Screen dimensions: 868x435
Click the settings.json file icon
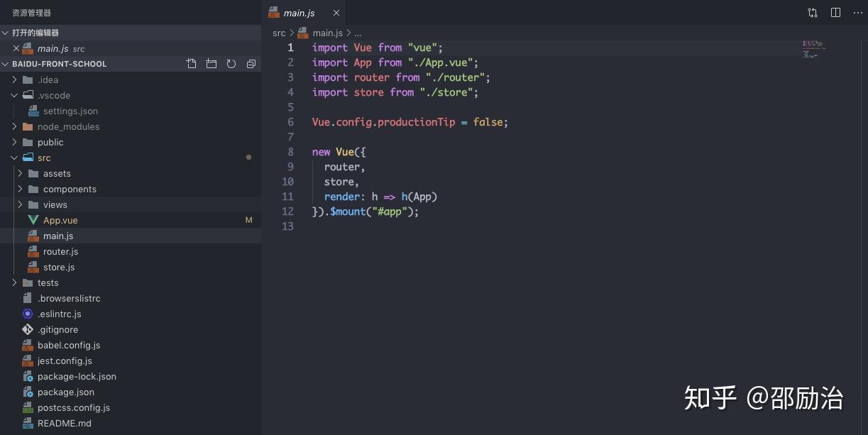coord(33,111)
